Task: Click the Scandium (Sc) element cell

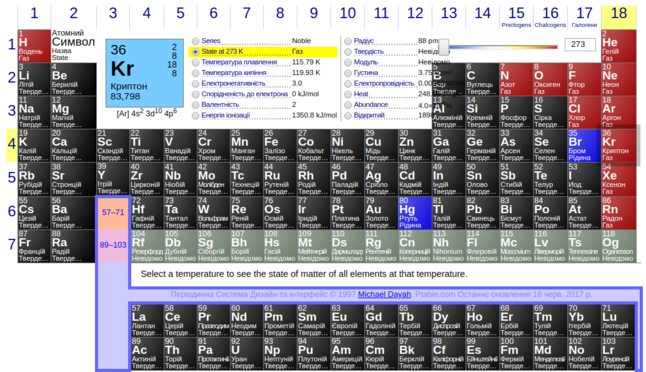Action: (x=113, y=145)
